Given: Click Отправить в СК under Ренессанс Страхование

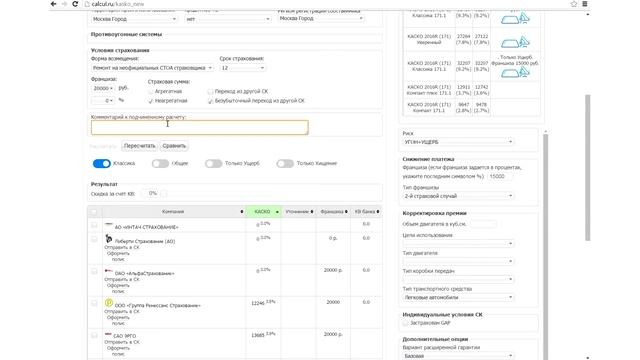Looking at the screenshot, I should (122, 311).
